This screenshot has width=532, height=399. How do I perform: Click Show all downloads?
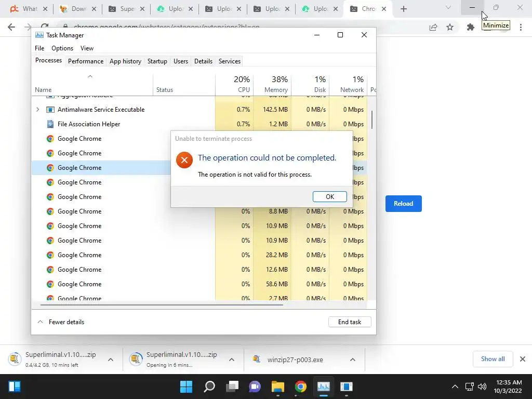pos(493,359)
